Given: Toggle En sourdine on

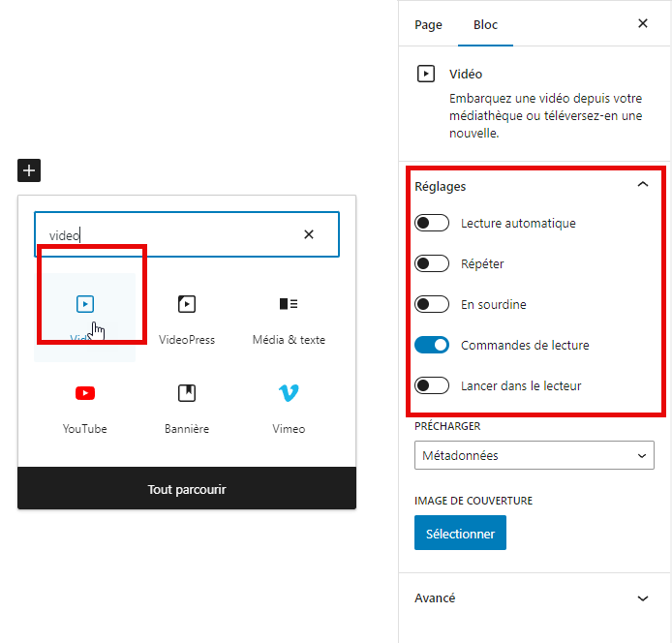Looking at the screenshot, I should [432, 305].
